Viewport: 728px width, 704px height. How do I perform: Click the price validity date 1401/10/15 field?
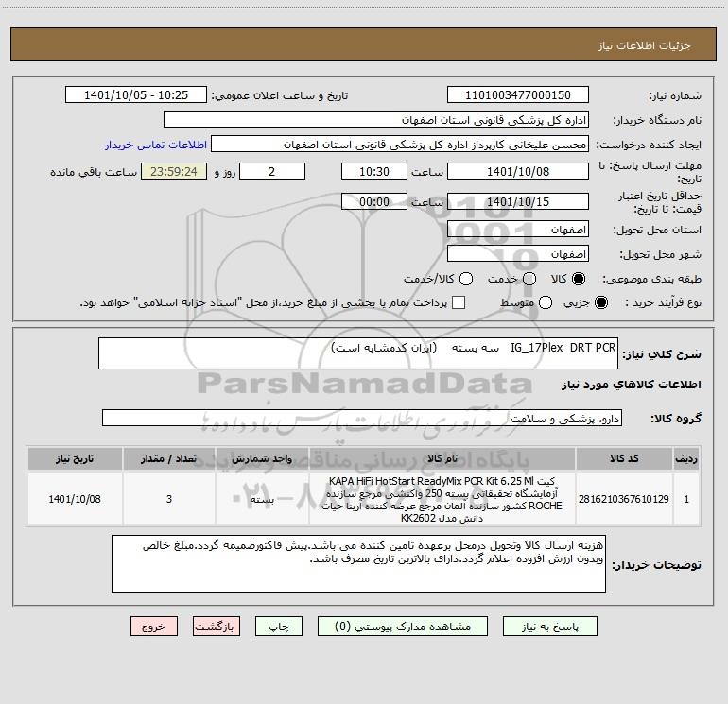tap(518, 201)
